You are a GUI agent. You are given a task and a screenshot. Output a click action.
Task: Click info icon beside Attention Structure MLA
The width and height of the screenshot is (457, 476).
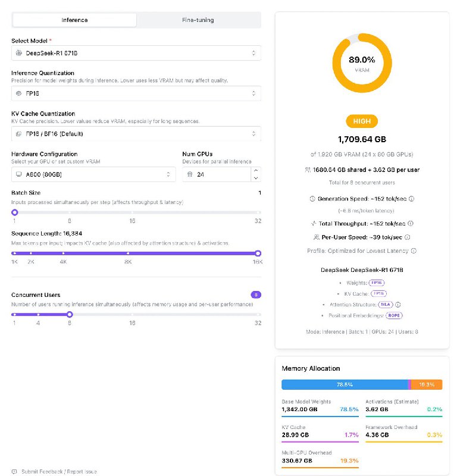[398, 304]
